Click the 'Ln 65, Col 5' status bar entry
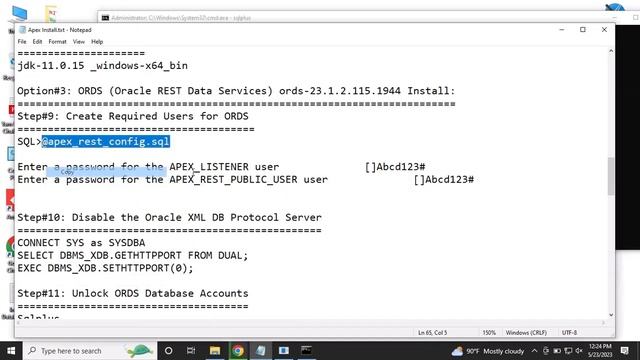Screen dimensions: 640x360 (x=432, y=333)
